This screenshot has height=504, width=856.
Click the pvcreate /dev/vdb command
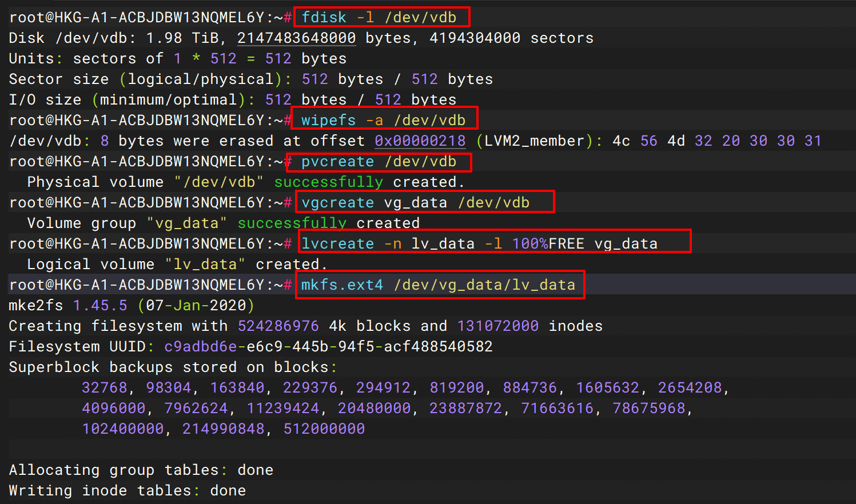379,162
